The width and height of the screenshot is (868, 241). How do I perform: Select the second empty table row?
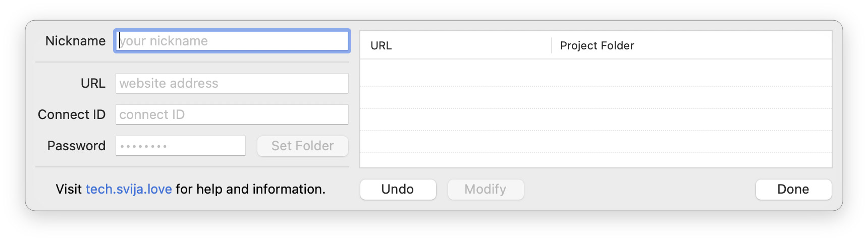[x=595, y=97]
